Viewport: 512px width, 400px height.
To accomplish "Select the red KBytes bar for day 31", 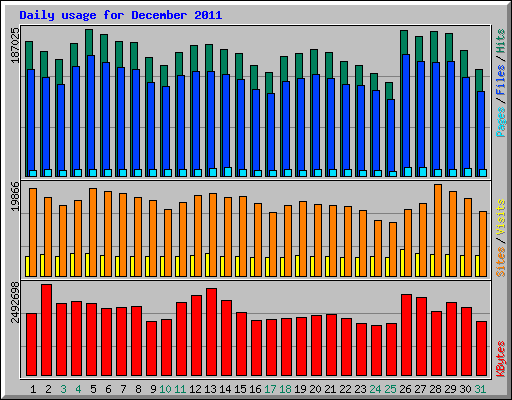I will [x=481, y=349].
